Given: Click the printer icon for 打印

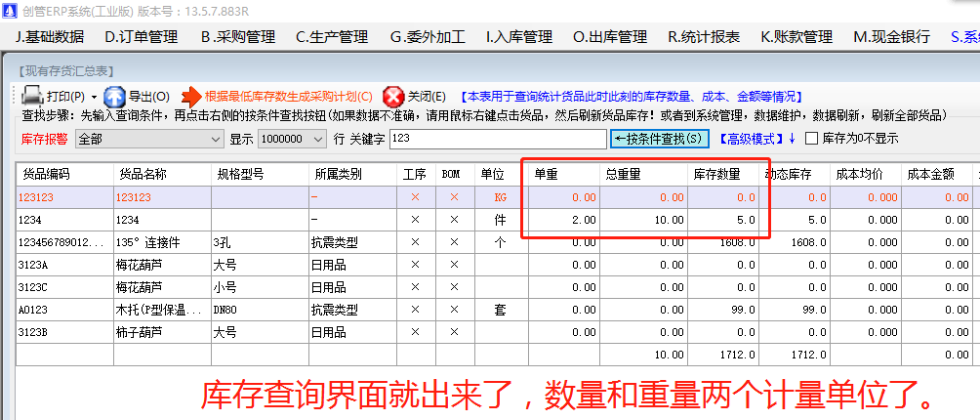Looking at the screenshot, I should point(32,97).
